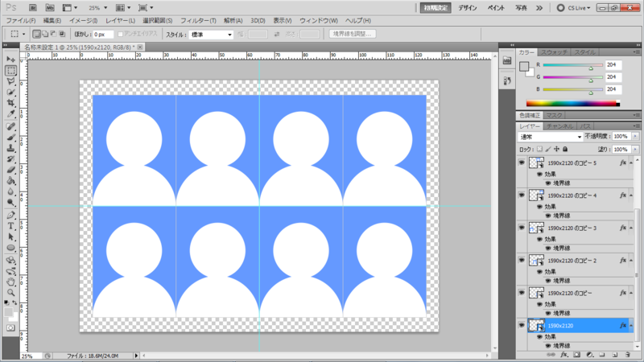
Task: Open the ウィンドウ(W) menu
Action: [x=319, y=21]
